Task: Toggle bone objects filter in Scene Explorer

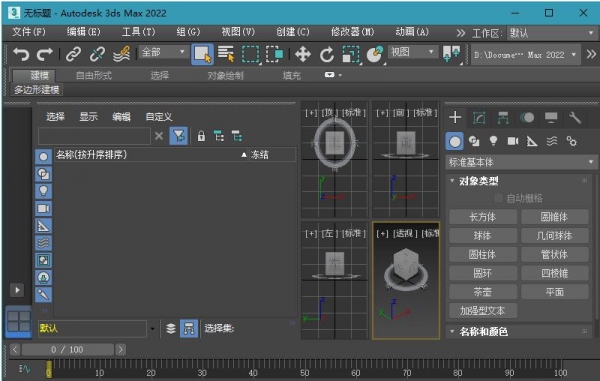Action: point(44,295)
